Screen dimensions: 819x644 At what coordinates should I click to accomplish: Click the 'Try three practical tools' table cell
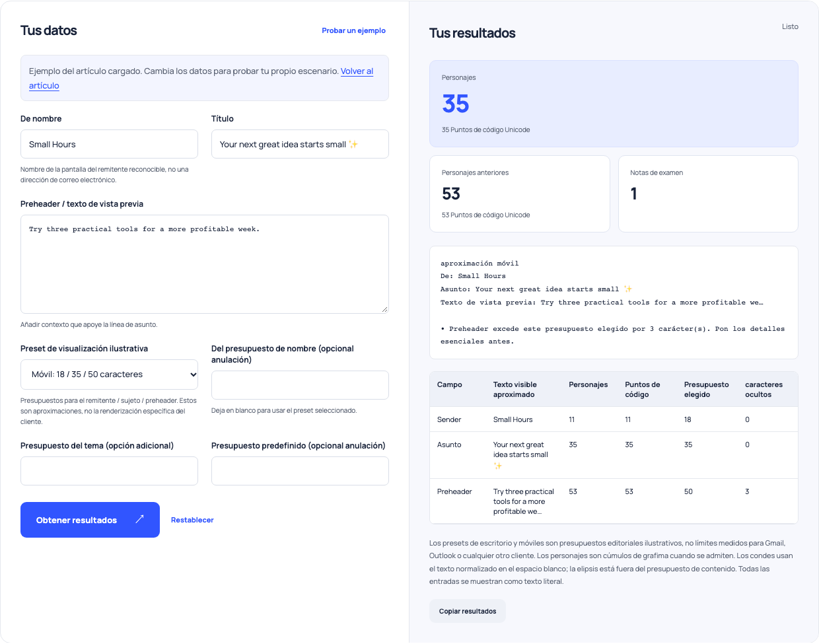pyautogui.click(x=524, y=501)
